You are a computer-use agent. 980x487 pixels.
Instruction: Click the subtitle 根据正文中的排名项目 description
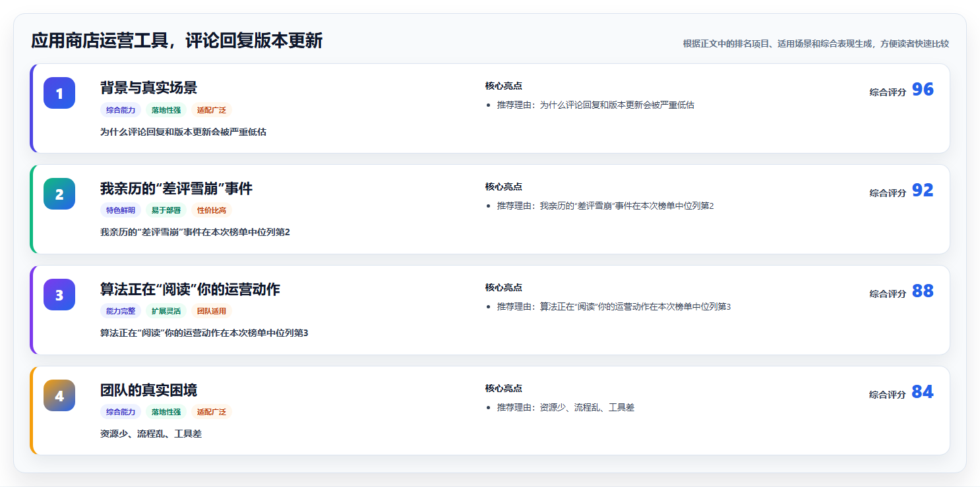[816, 43]
